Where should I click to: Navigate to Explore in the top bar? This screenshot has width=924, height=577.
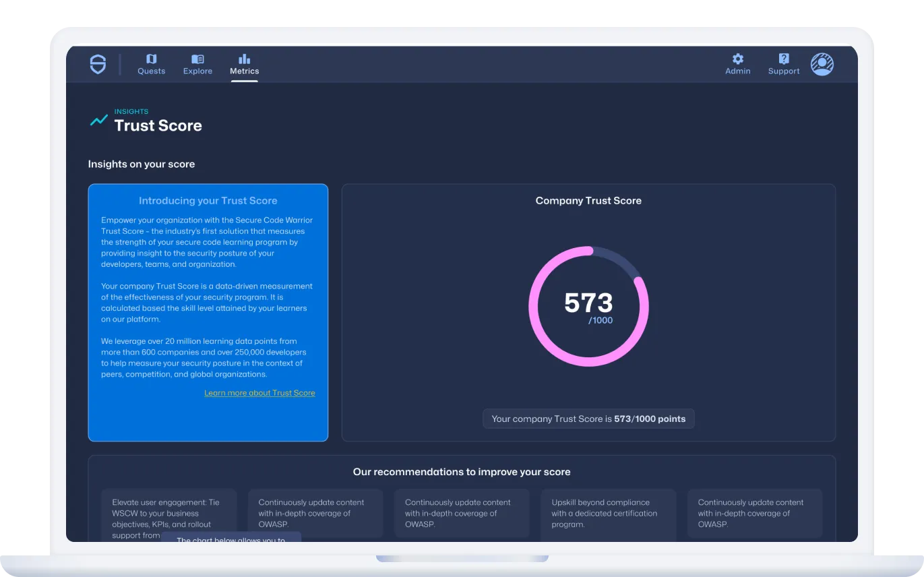pos(197,64)
